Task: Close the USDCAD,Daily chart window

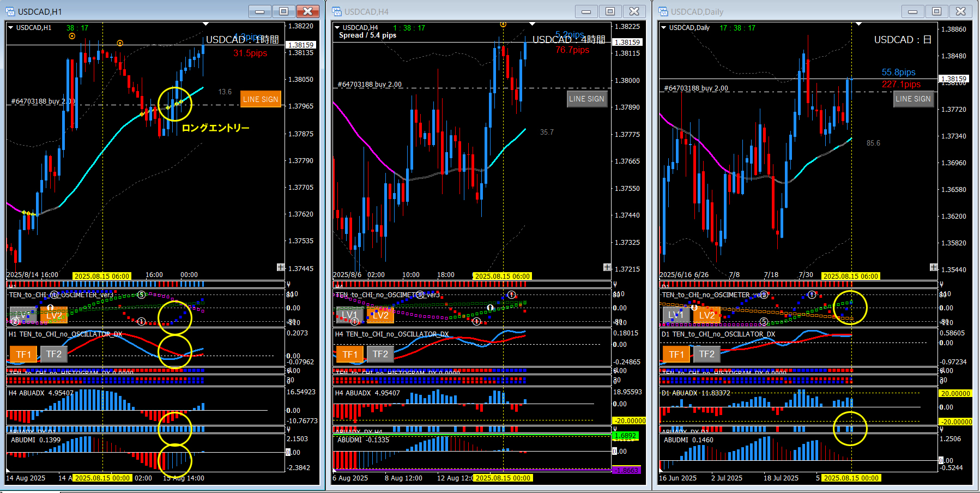Action: tap(961, 11)
